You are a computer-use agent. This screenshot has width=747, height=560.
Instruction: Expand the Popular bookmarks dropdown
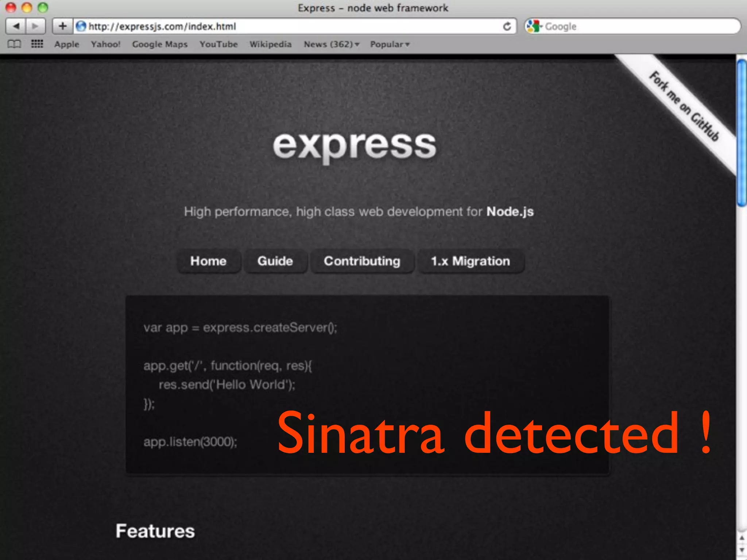pyautogui.click(x=390, y=44)
